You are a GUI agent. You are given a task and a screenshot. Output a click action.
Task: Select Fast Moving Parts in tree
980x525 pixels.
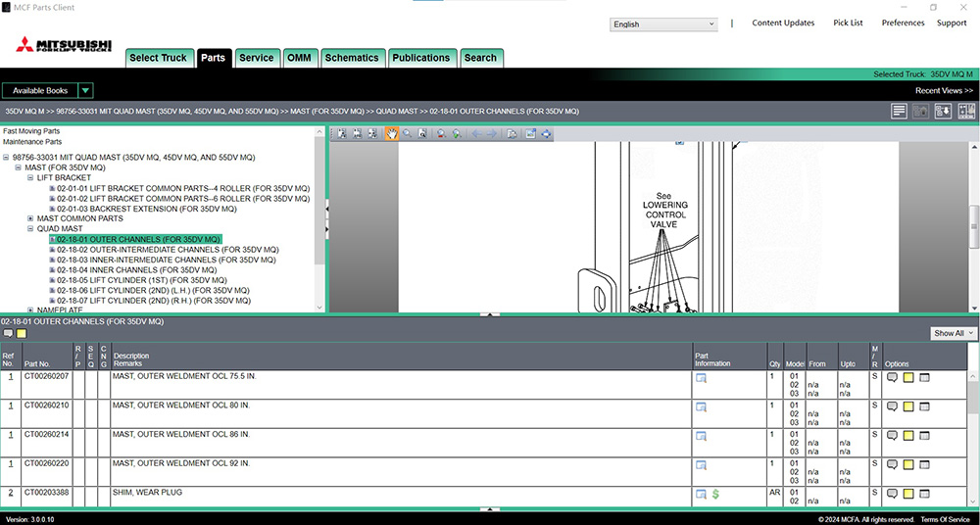(x=31, y=131)
